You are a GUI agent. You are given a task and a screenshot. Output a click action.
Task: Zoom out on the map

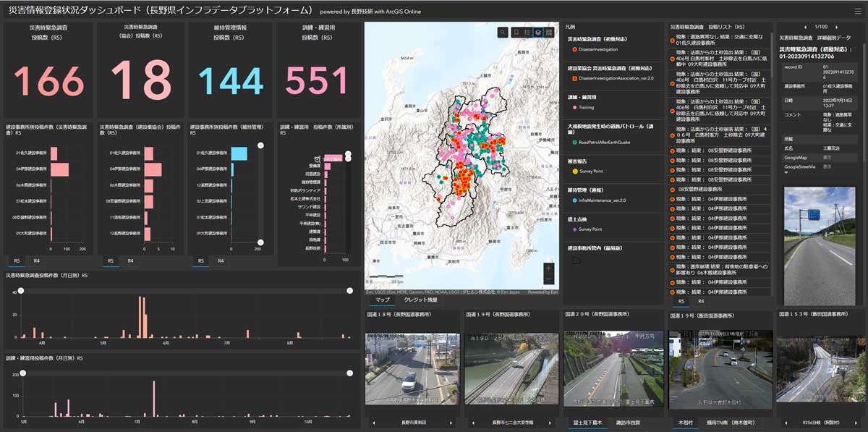point(548,279)
